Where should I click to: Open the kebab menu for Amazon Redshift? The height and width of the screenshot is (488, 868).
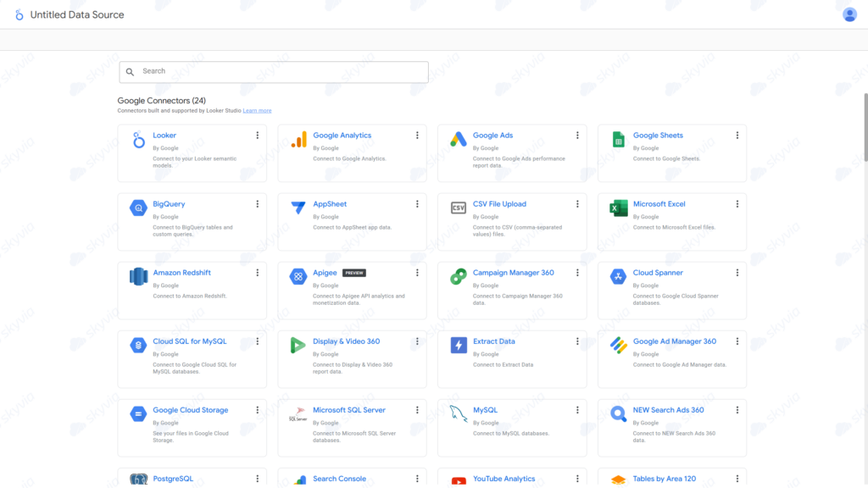point(258,273)
